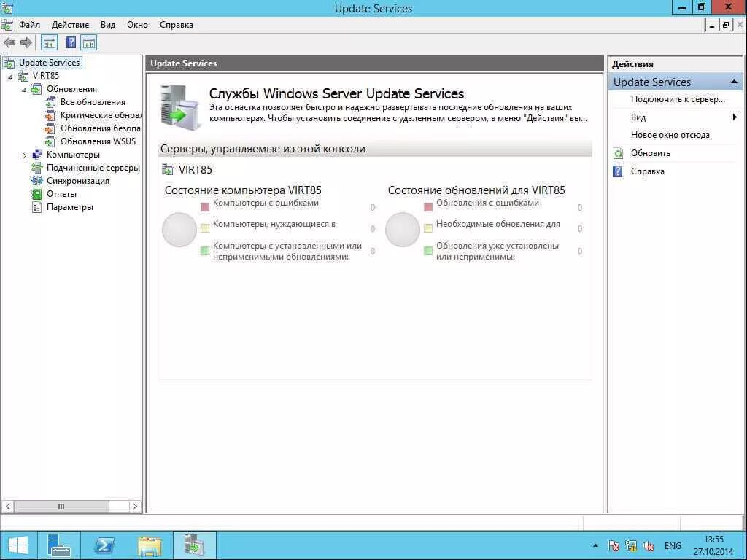
Task: Click the Обновления node icon
Action: [36, 89]
